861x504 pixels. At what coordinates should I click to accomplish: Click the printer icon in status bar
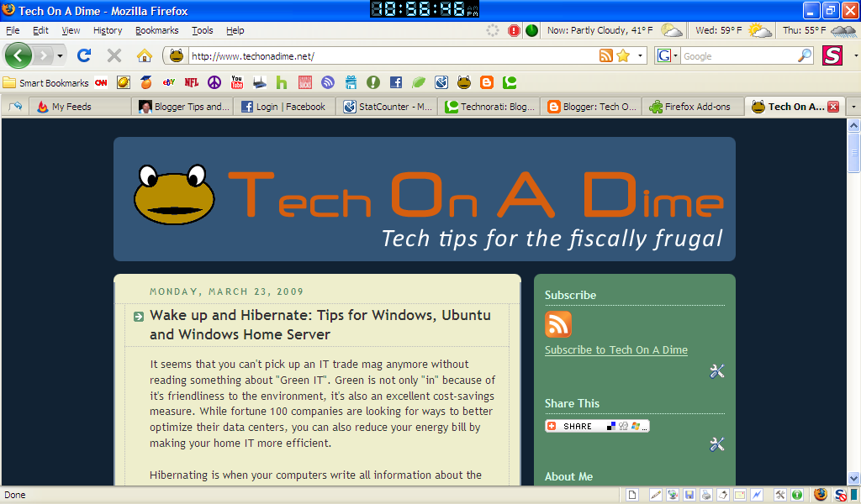pyautogui.click(x=706, y=495)
